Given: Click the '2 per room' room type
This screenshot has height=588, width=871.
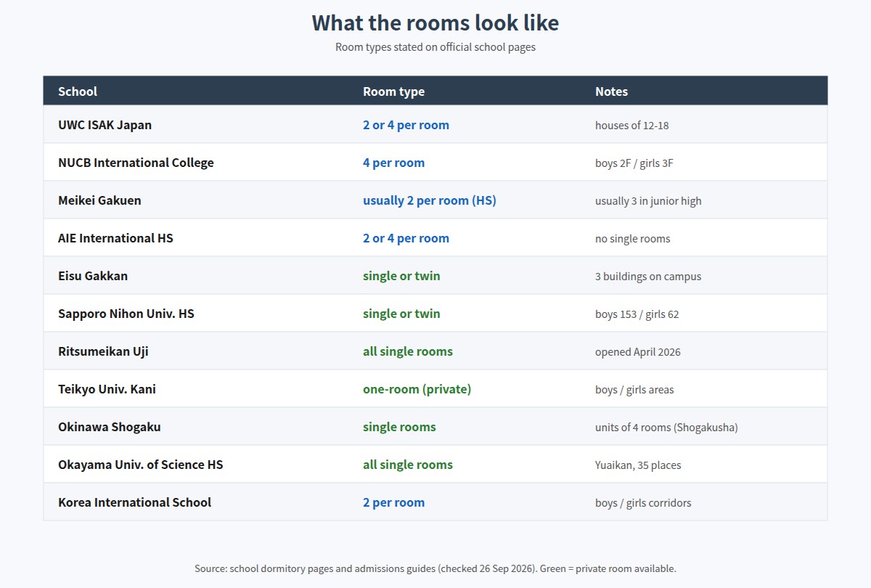Looking at the screenshot, I should point(394,502).
